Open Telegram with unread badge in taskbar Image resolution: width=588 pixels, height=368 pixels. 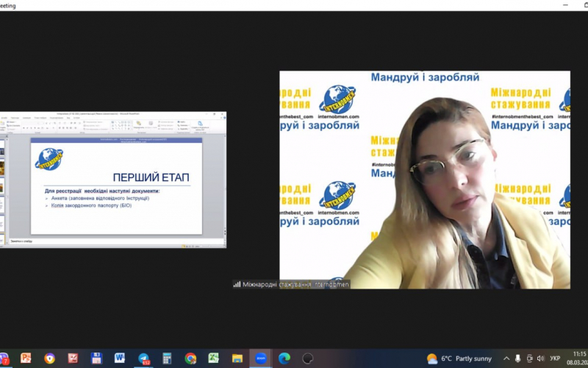(143, 358)
